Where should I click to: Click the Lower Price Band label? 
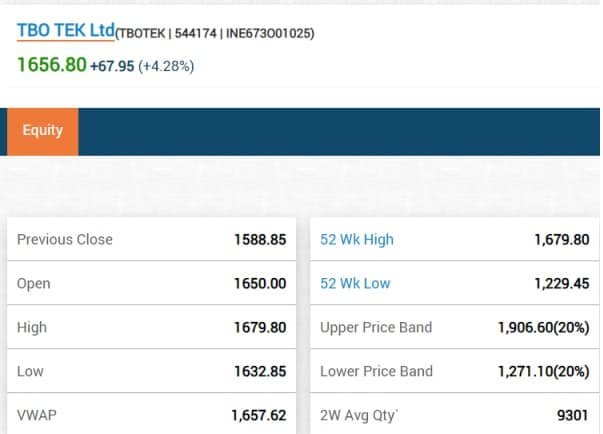pos(376,372)
